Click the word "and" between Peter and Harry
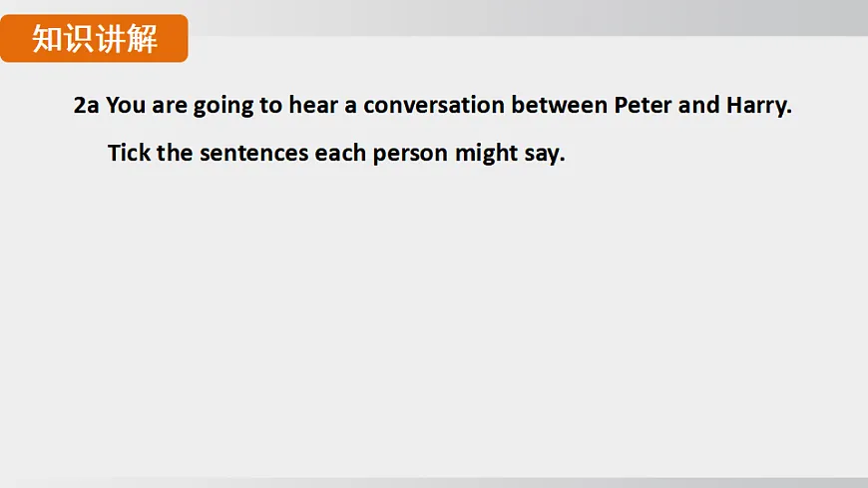Screen dimensions: 868x488 (699, 105)
